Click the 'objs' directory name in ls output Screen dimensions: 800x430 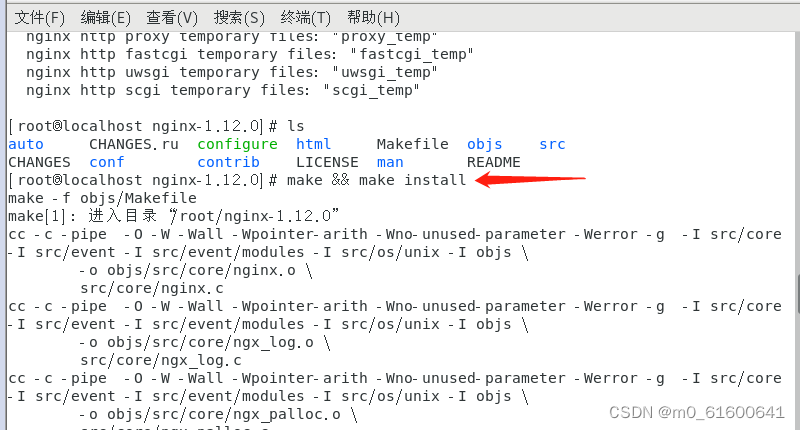485,144
